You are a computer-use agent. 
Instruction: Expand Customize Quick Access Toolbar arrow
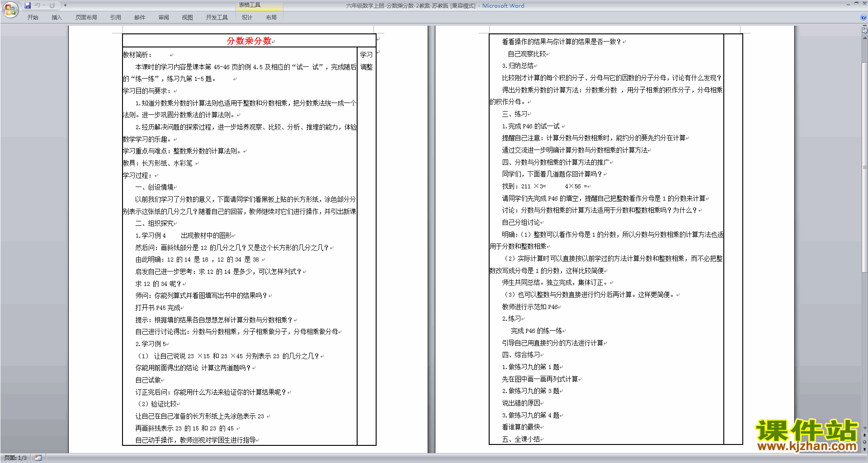pyautogui.click(x=65, y=5)
